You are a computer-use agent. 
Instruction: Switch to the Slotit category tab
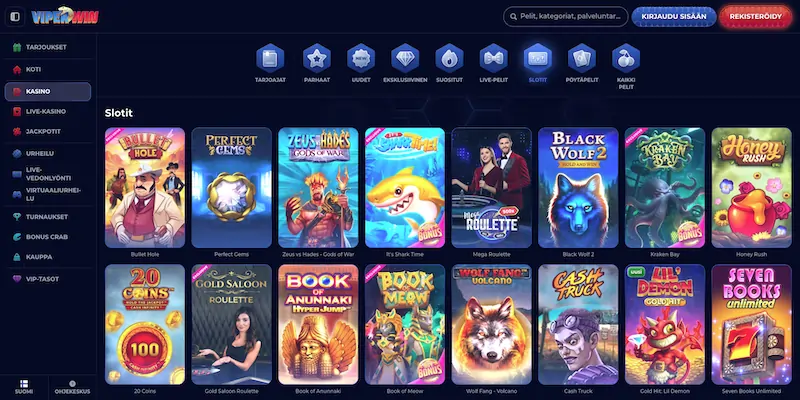pos(538,64)
